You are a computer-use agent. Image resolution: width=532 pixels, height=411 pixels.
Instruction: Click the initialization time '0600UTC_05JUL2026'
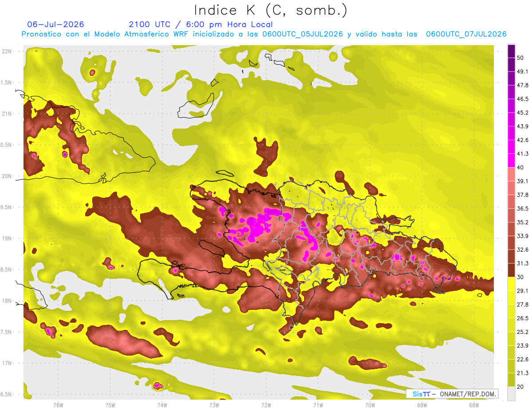pyautogui.click(x=303, y=34)
